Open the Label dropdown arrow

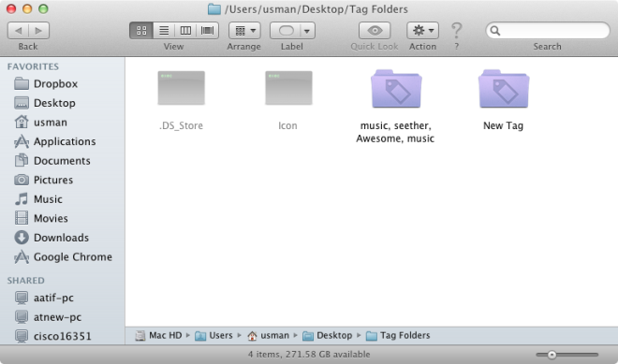[307, 30]
